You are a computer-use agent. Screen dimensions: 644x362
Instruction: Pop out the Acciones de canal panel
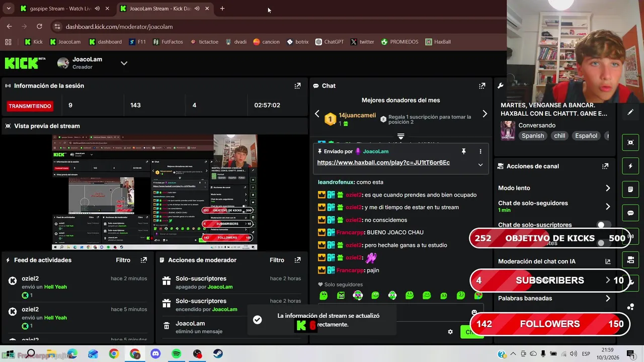pos(605,166)
